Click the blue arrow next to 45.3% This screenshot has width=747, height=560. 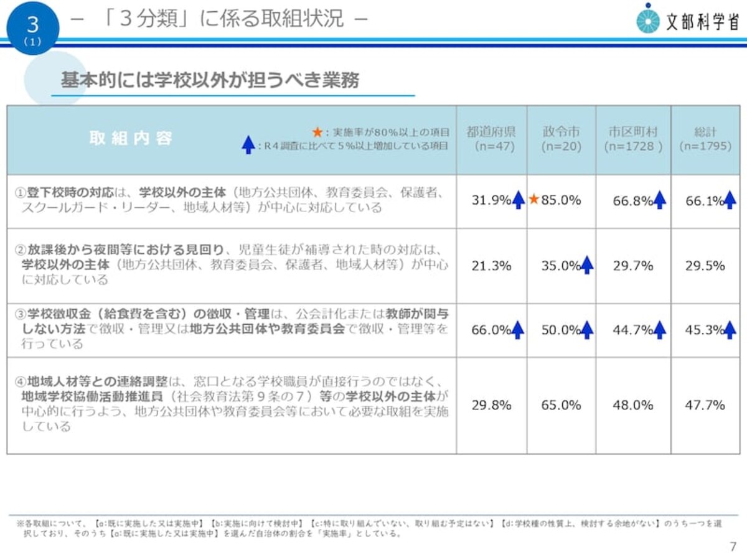pos(730,330)
